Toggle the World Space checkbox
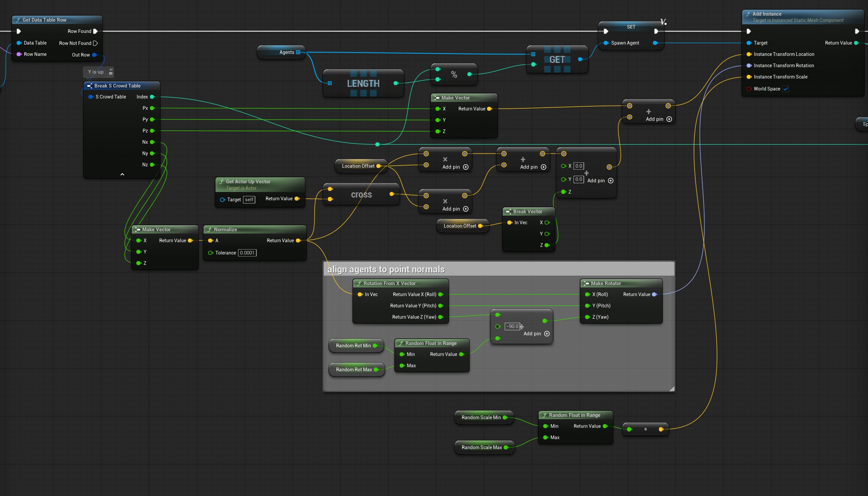868x496 pixels. [x=786, y=89]
